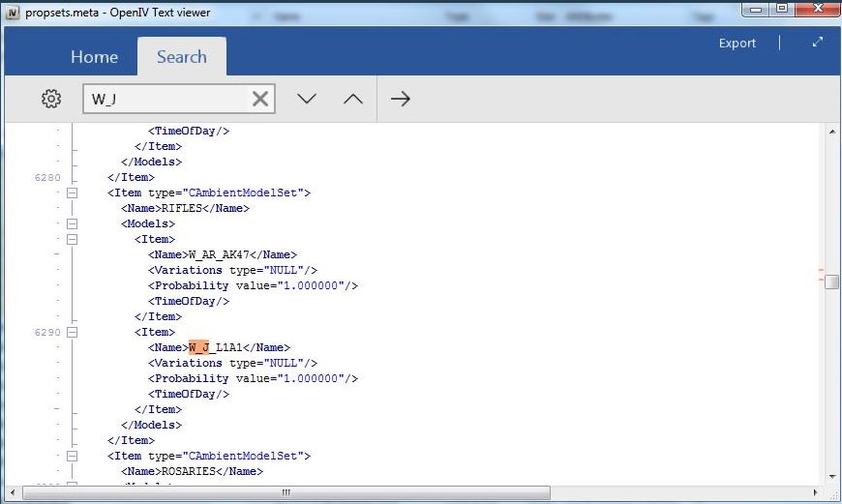This screenshot has width=842, height=504.
Task: Click the Export button
Action: pyautogui.click(x=737, y=43)
